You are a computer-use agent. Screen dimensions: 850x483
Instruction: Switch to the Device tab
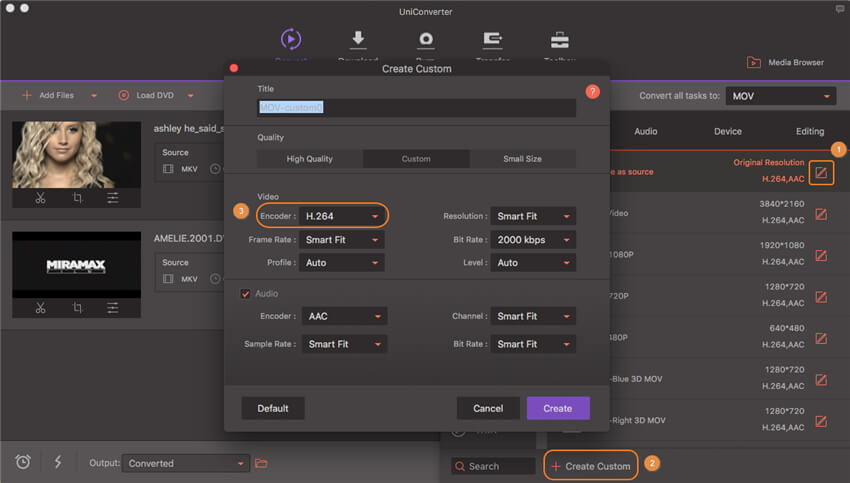727,131
